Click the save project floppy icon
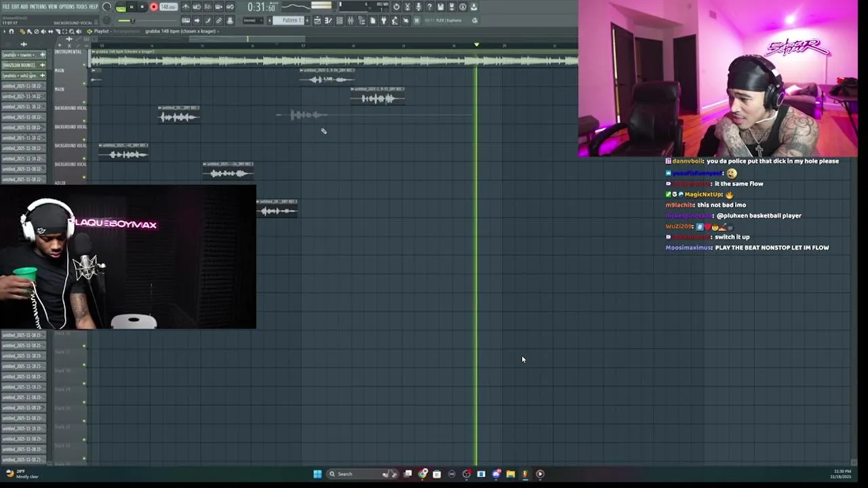Viewport: 868px width, 488px height. point(440,7)
